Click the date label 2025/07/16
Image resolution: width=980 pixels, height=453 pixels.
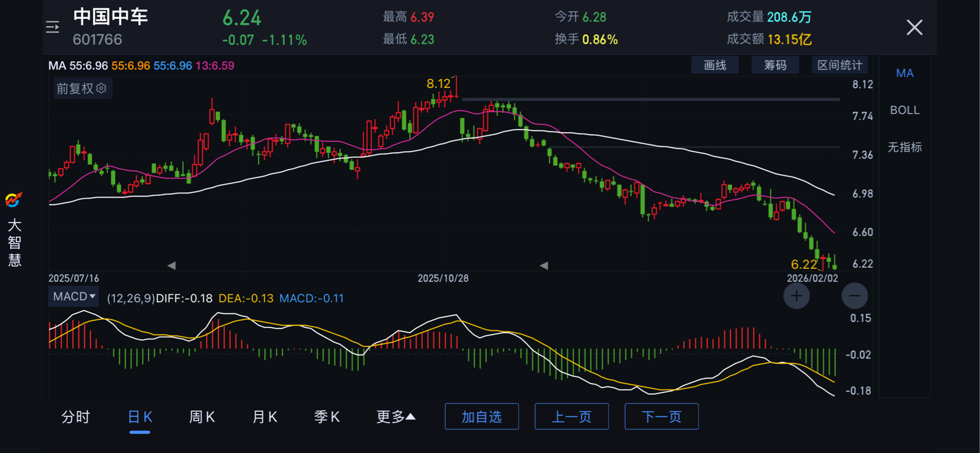coord(74,278)
